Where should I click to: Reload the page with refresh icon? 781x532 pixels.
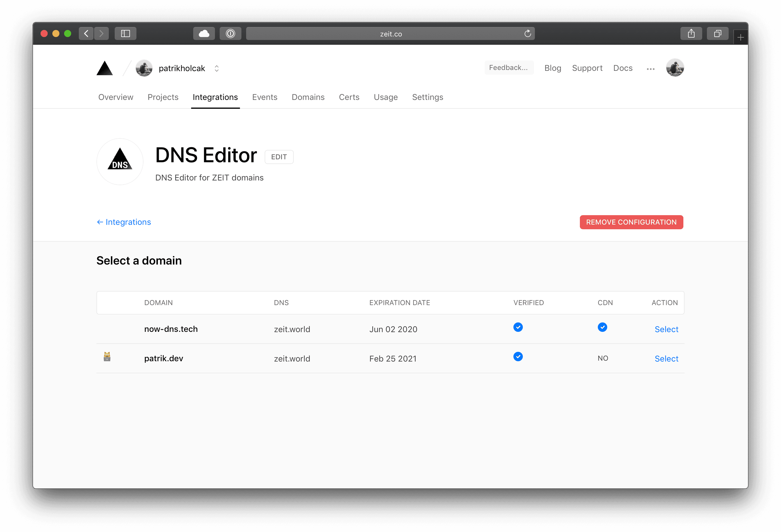528,34
